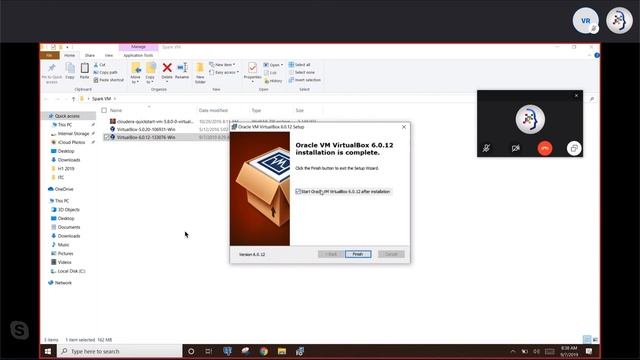
Task: Open the File tab in Explorer
Action: [50, 55]
